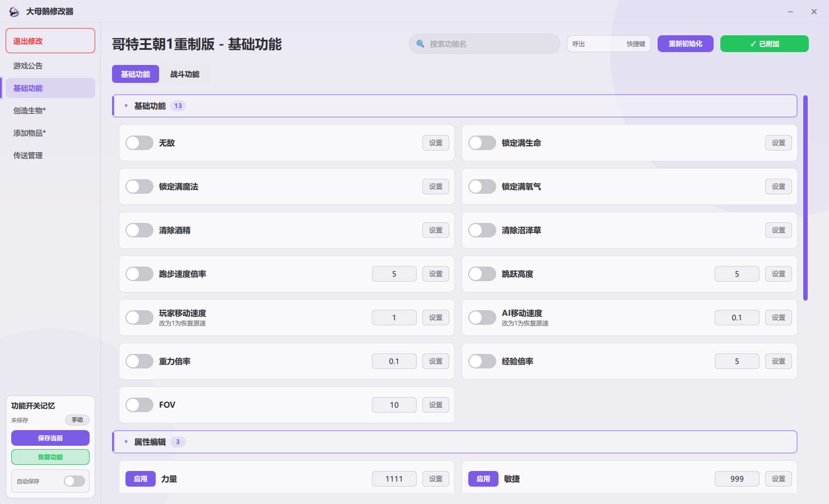Open 设置 for 清除酒精
Image resolution: width=829 pixels, height=504 pixels.
436,230
